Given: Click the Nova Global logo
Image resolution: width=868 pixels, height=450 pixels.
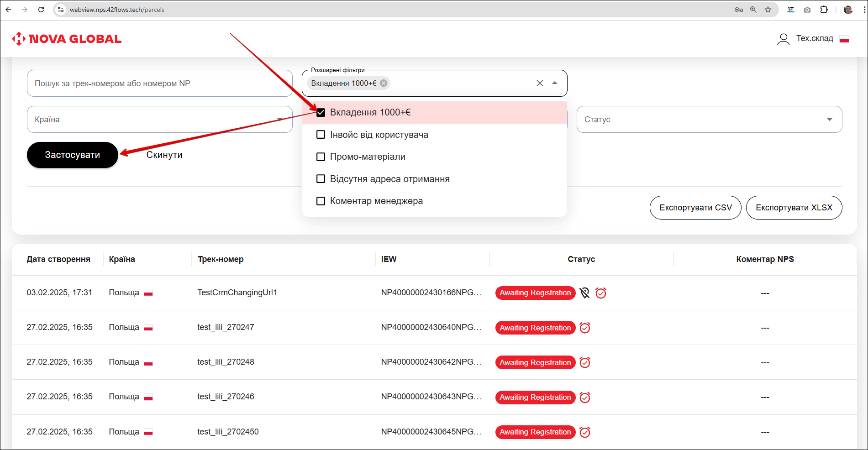Looking at the screenshot, I should 67,39.
